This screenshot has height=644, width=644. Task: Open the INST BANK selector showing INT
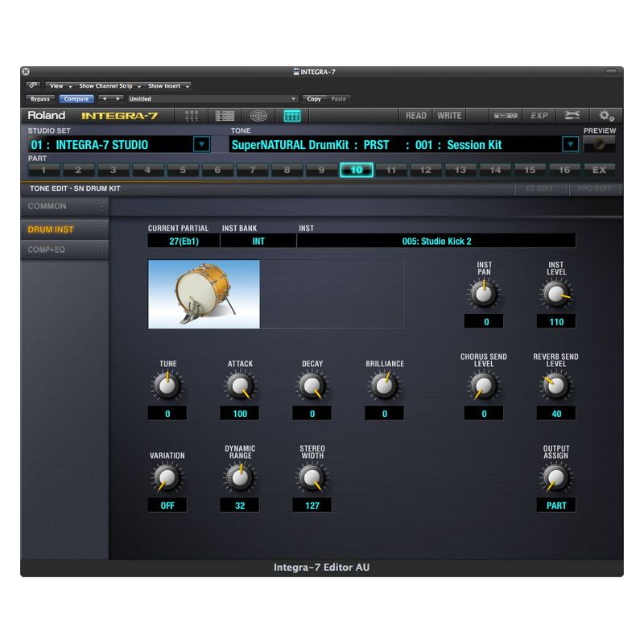[x=258, y=241]
